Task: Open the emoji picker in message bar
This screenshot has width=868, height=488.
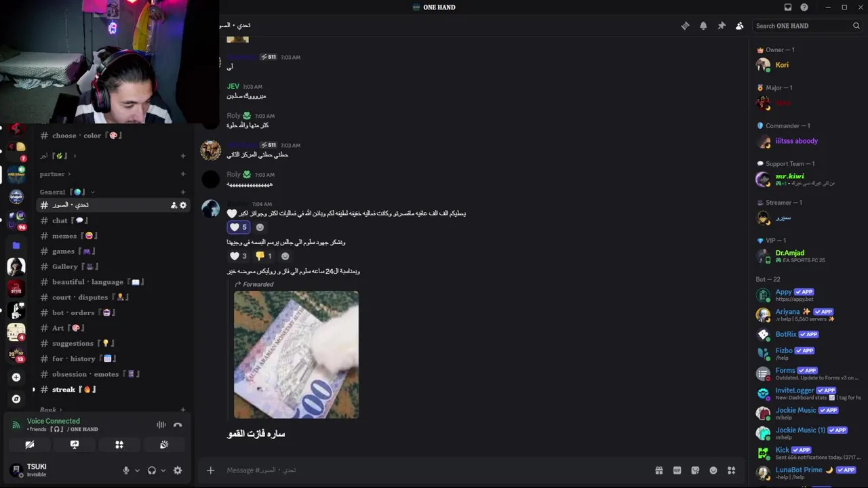Action: click(713, 470)
